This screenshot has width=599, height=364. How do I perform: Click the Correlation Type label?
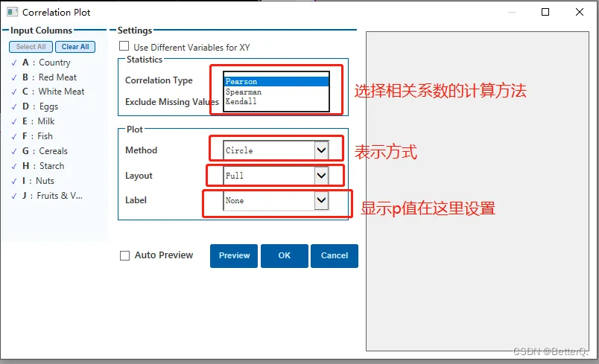point(159,80)
